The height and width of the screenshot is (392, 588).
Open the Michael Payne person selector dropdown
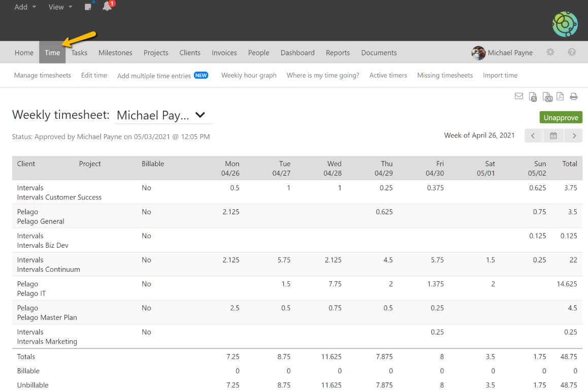tap(164, 115)
